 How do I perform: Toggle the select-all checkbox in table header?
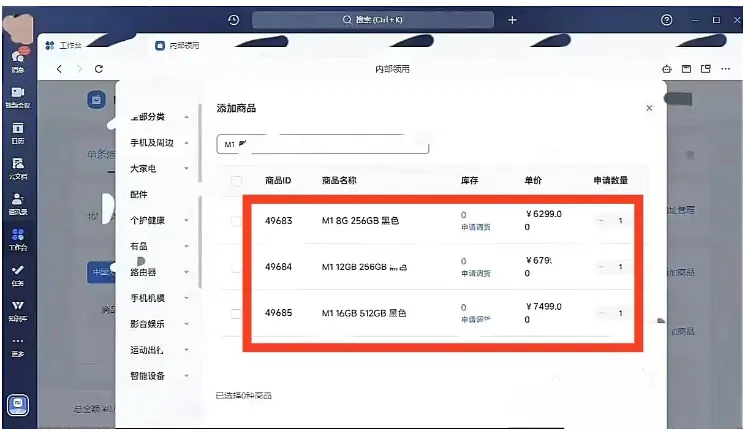[237, 181]
